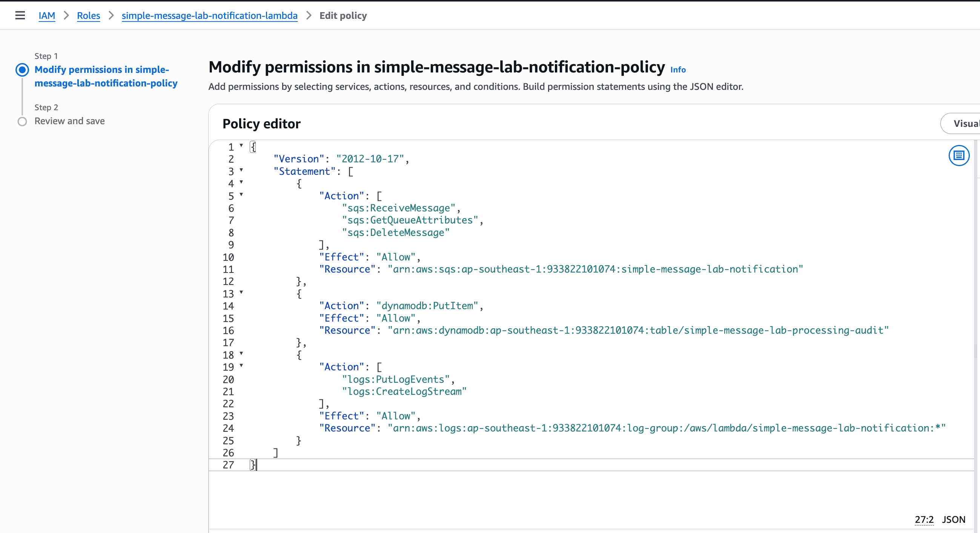Click "Effect" key on line 10
The height and width of the screenshot is (533, 980).
click(x=341, y=257)
